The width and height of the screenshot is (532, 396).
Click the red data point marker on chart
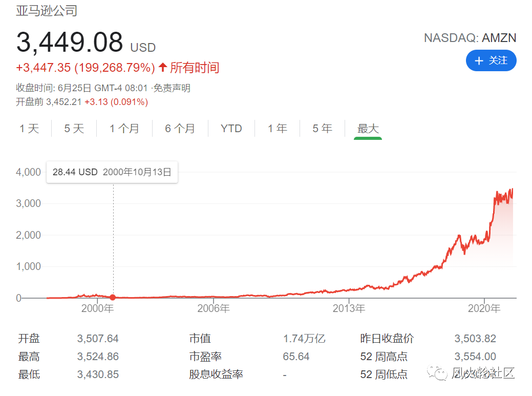(113, 298)
